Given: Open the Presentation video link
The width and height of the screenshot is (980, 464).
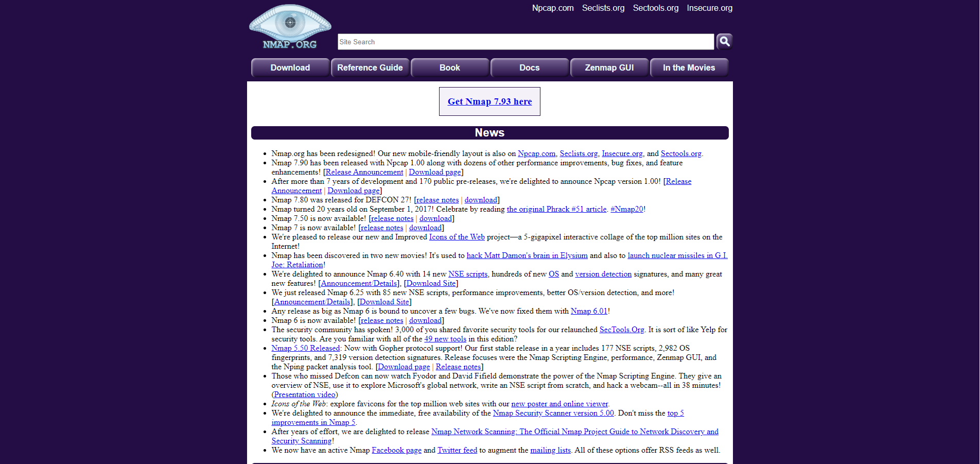Looking at the screenshot, I should (x=304, y=394).
